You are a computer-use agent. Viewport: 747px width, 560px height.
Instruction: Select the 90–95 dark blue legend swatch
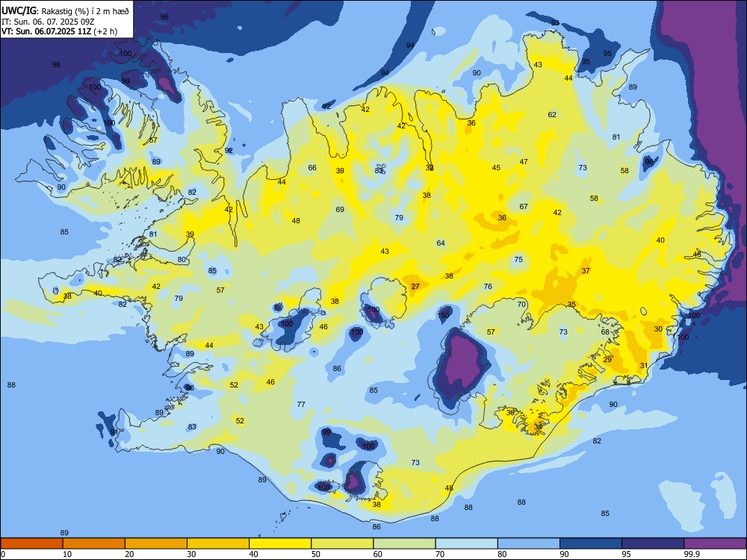[591, 544]
